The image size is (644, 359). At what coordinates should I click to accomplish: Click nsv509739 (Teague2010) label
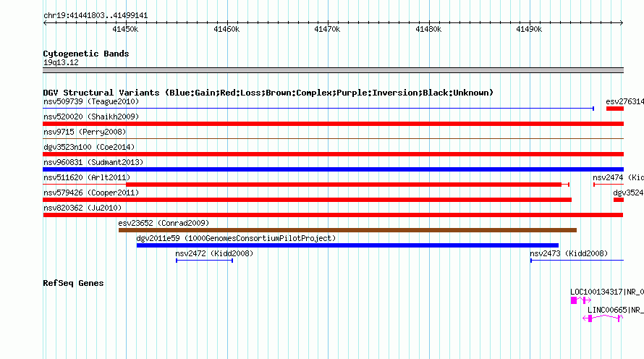(91, 101)
